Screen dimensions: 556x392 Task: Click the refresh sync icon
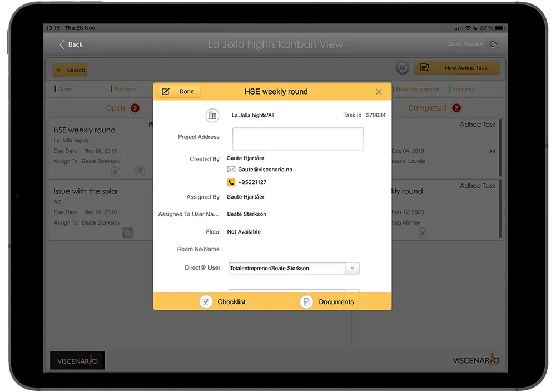[403, 67]
